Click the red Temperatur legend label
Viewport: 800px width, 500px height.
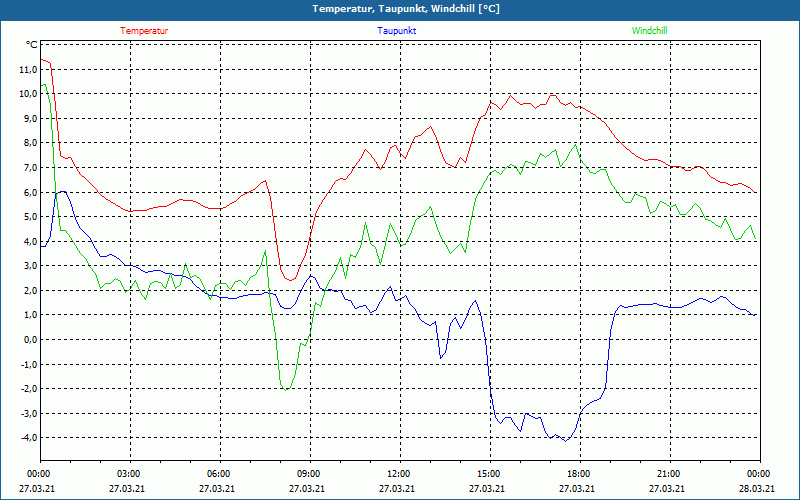point(144,31)
